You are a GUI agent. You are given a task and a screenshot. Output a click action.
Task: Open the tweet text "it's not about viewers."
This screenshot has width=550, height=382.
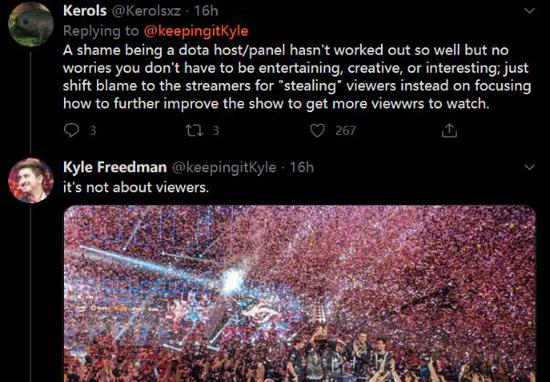pos(136,187)
